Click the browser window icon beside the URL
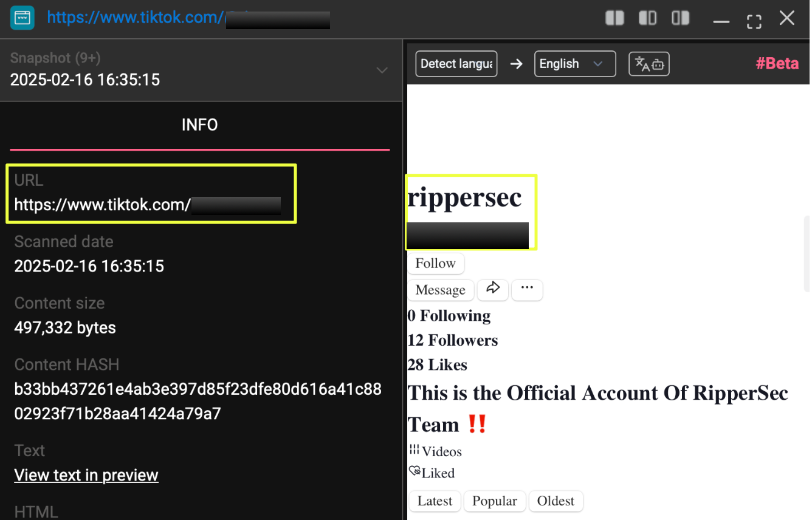The width and height of the screenshot is (812, 520). point(22,18)
